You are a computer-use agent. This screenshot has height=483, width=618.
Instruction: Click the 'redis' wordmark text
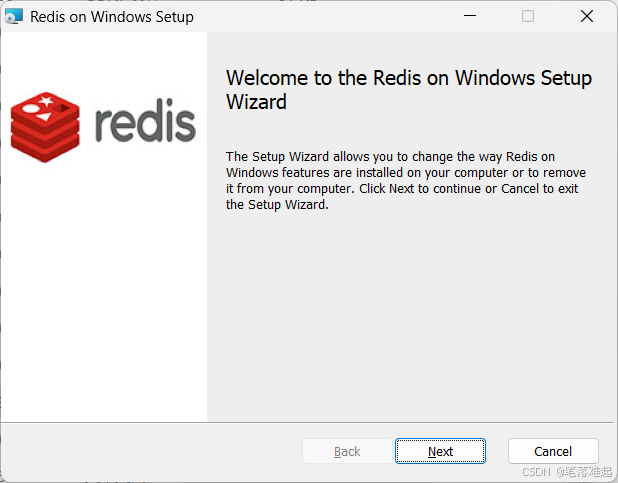coord(145,120)
